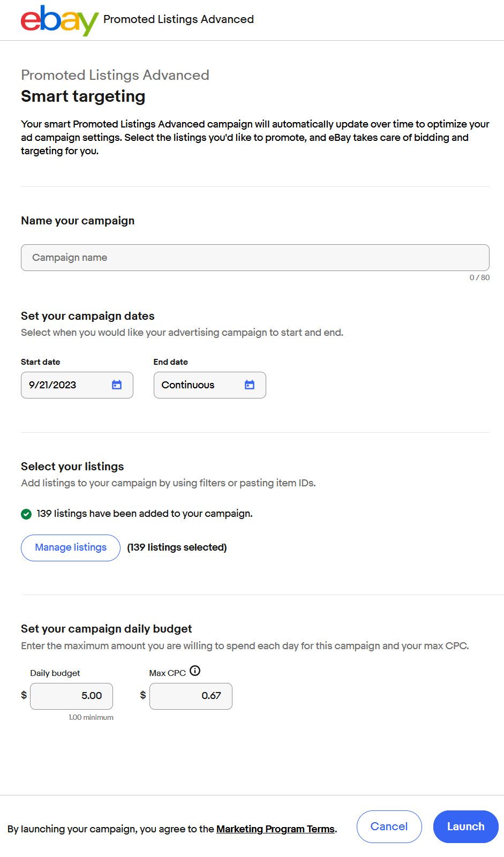Click the Campaign name text field

click(255, 258)
